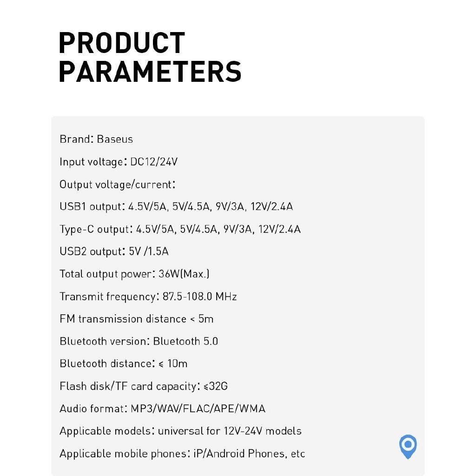
Task: Click the word PRODUCT in the heading
Action: tap(122, 43)
